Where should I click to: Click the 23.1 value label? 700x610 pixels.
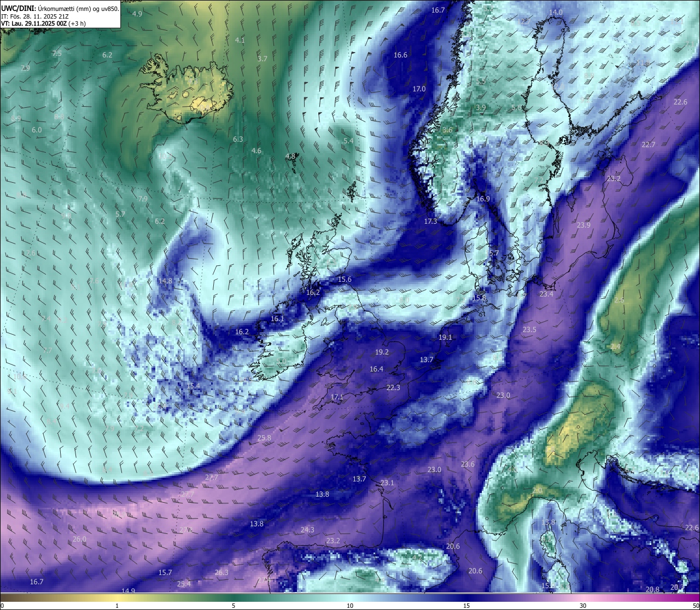[387, 483]
